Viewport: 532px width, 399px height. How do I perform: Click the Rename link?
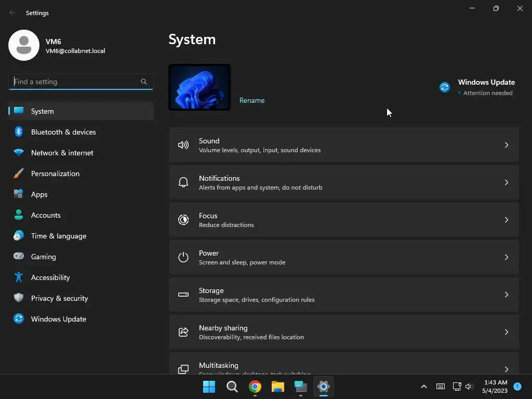click(x=252, y=100)
